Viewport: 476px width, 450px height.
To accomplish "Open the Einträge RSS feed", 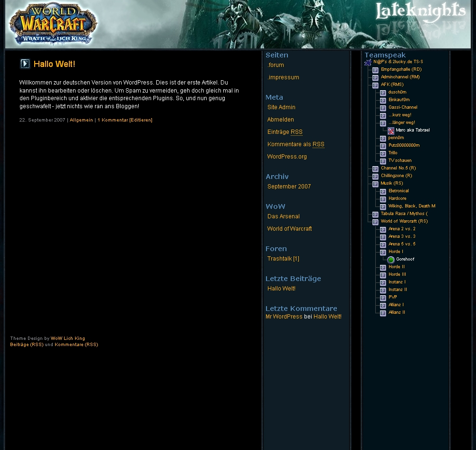I will coord(285,132).
